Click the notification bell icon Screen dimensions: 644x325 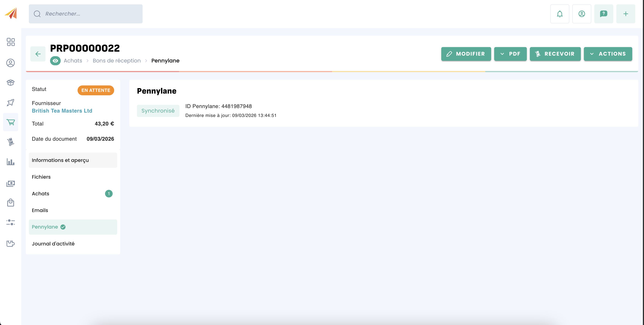coord(559,14)
